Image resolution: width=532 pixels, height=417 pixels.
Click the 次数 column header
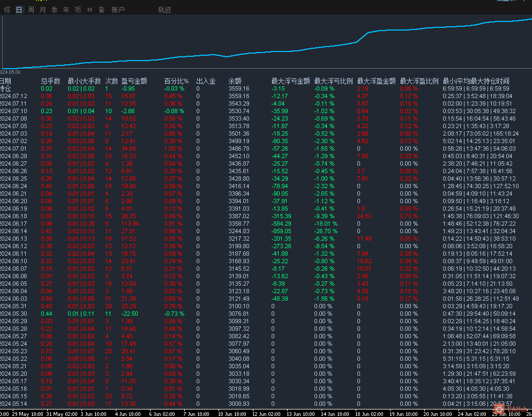[x=111, y=81]
